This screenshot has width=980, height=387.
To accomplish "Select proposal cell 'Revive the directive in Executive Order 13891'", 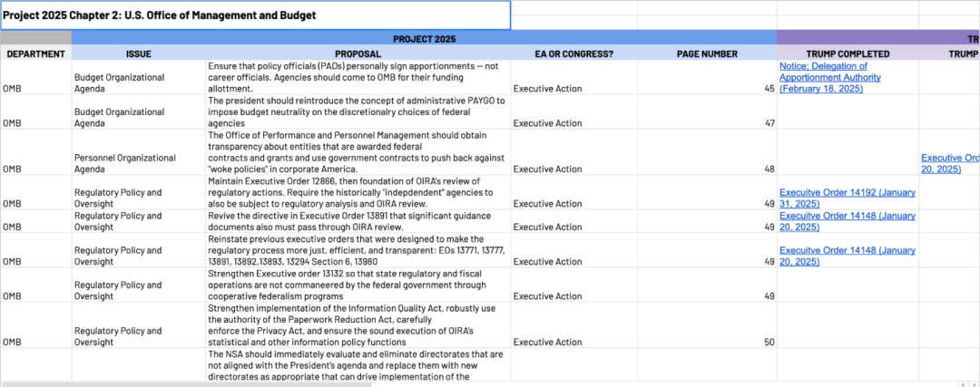I will [358, 221].
